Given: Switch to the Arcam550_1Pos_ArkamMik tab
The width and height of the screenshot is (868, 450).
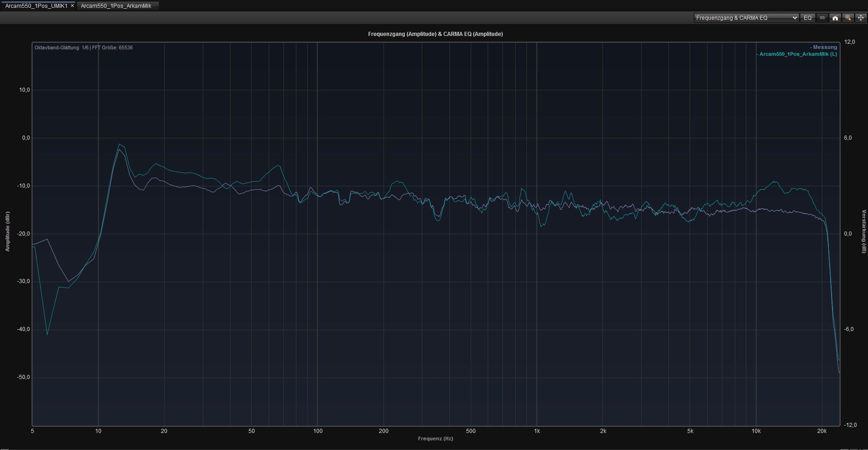Looking at the screenshot, I should [x=116, y=6].
